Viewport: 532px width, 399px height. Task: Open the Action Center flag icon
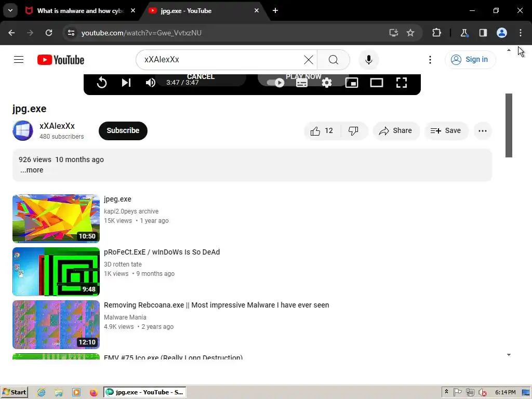(458, 392)
